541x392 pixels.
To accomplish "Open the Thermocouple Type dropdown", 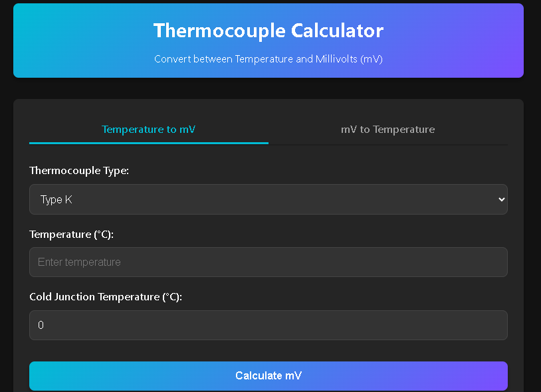I will pyautogui.click(x=268, y=199).
